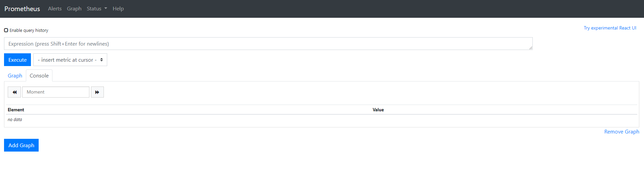Click the Element column header
The image size is (644, 170).
16,110
